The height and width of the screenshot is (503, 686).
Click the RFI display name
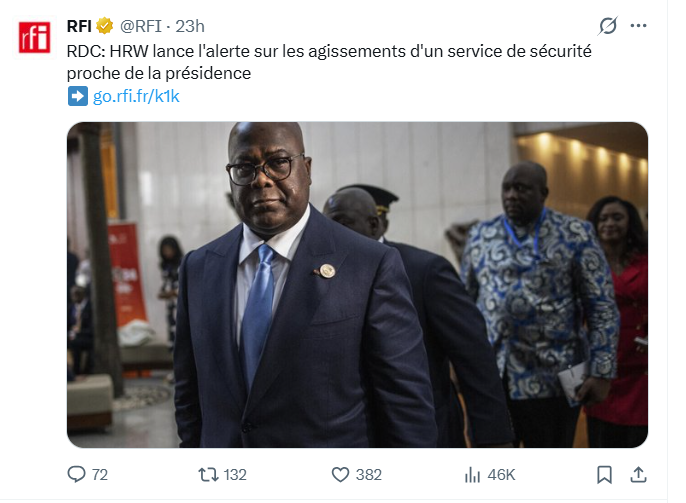coord(79,26)
